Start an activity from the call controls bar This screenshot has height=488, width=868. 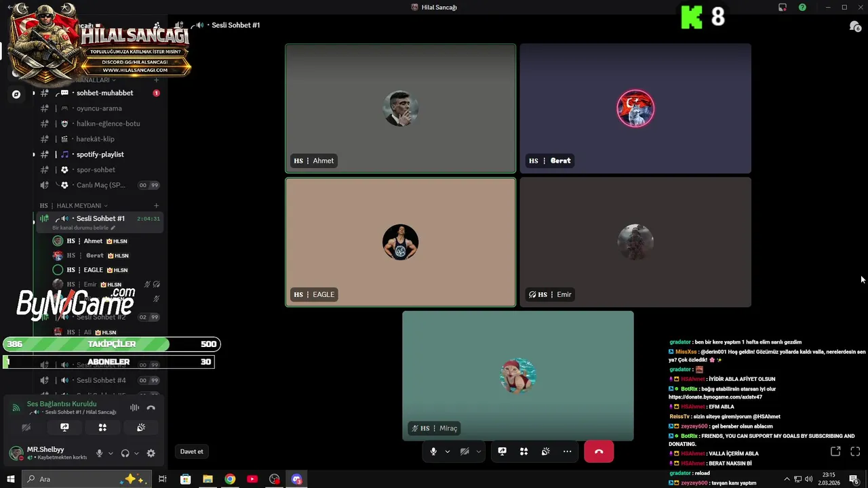pos(524,451)
